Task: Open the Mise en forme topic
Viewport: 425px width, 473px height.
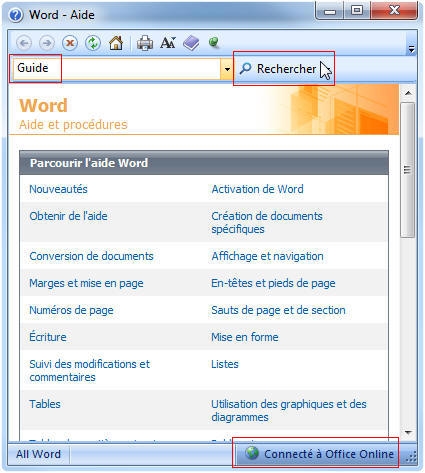Action: click(x=245, y=337)
